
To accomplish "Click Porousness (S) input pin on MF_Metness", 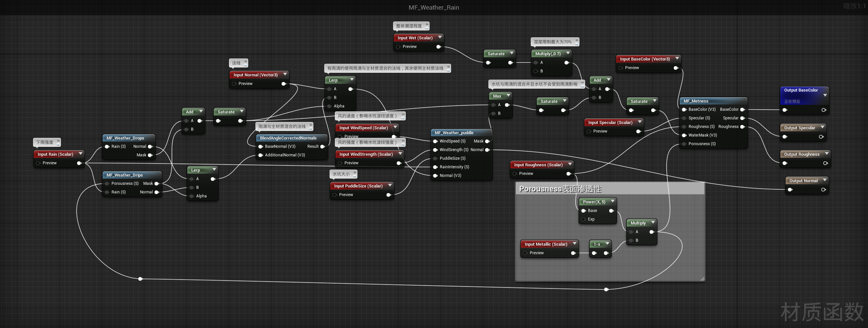I will [684, 144].
